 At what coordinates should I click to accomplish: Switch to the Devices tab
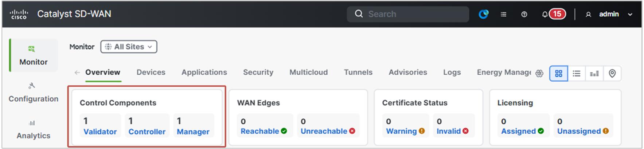151,72
